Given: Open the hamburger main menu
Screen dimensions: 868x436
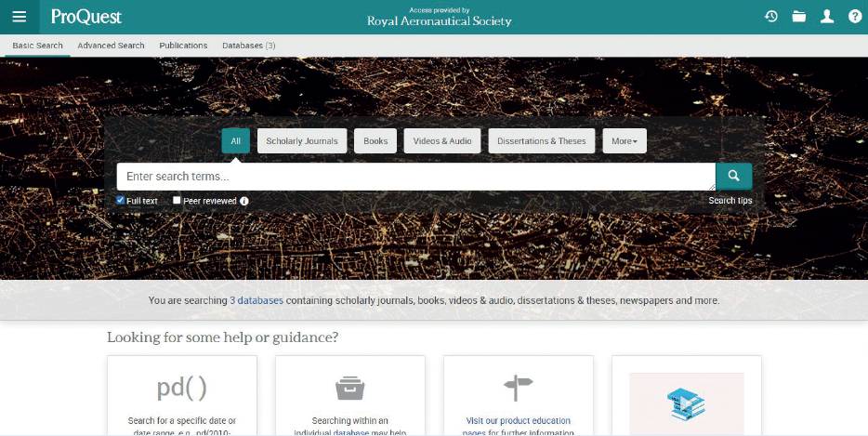Looking at the screenshot, I should click(x=20, y=17).
